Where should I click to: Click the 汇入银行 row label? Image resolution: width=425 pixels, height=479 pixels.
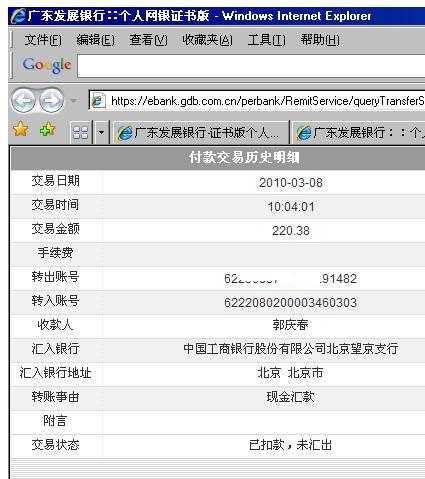(x=55, y=349)
